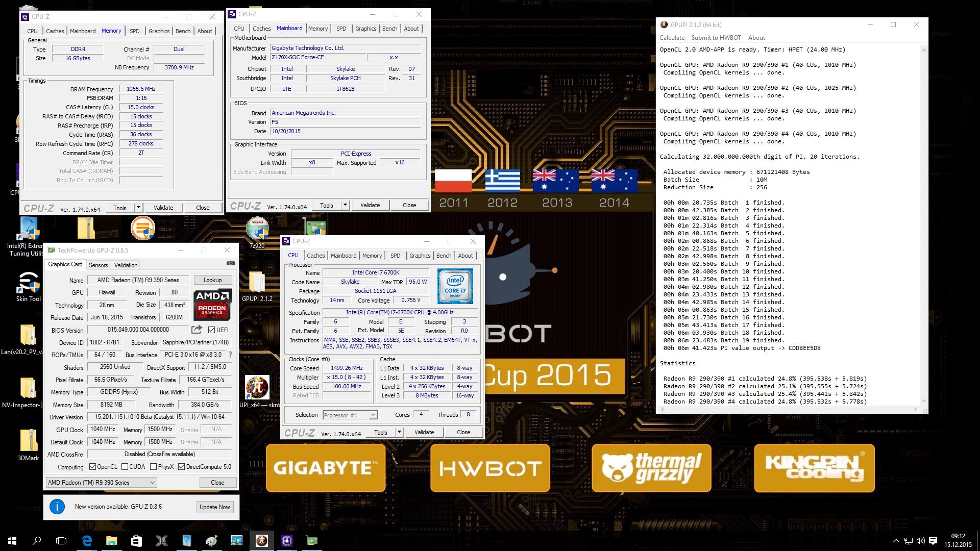Click the GPUPI vertical scrollbar
The height and width of the screenshot is (551, 980).
pyautogui.click(x=924, y=224)
